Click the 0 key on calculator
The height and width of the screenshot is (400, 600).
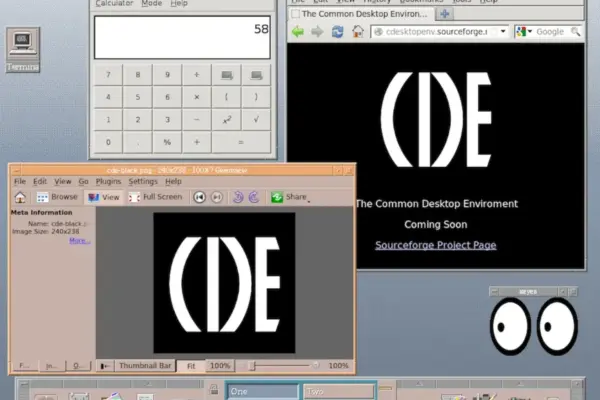click(x=108, y=142)
